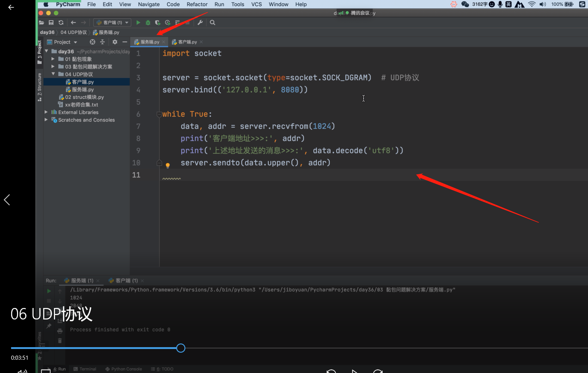This screenshot has width=588, height=373.
Task: Click the day36 breadcrumb
Action: pyautogui.click(x=47, y=32)
